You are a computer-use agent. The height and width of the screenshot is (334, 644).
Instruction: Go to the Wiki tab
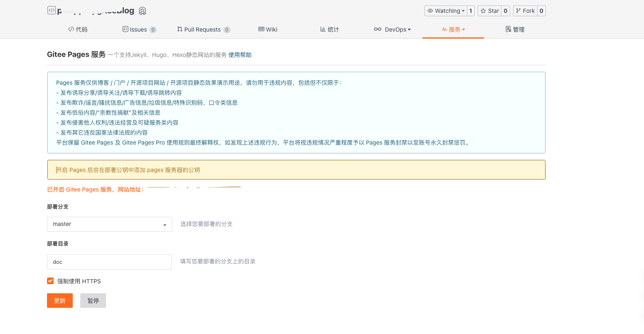pyautogui.click(x=268, y=29)
